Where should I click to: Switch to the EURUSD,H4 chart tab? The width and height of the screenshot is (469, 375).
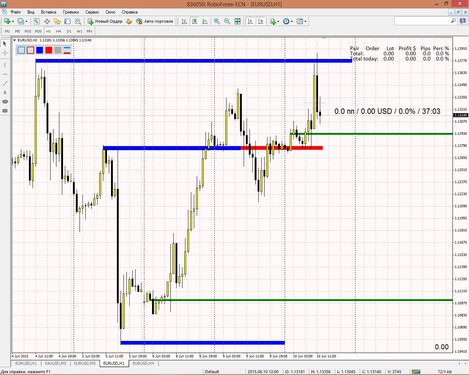pyautogui.click(x=143, y=363)
